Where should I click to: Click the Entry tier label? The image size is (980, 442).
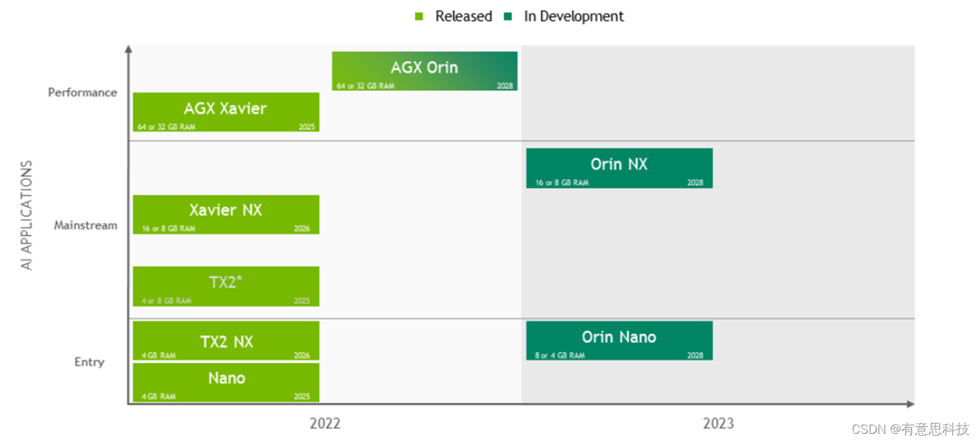click(x=89, y=362)
